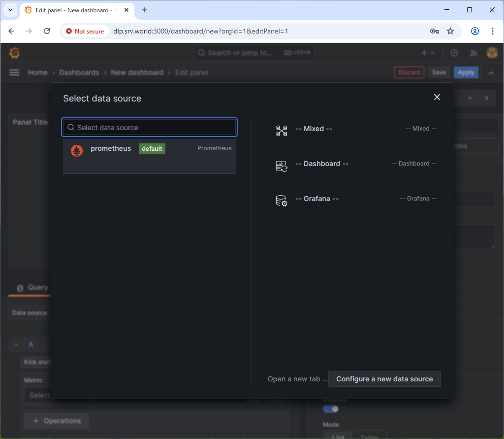This screenshot has width=504, height=439.
Task: Click the browser address bar URL
Action: (x=201, y=31)
